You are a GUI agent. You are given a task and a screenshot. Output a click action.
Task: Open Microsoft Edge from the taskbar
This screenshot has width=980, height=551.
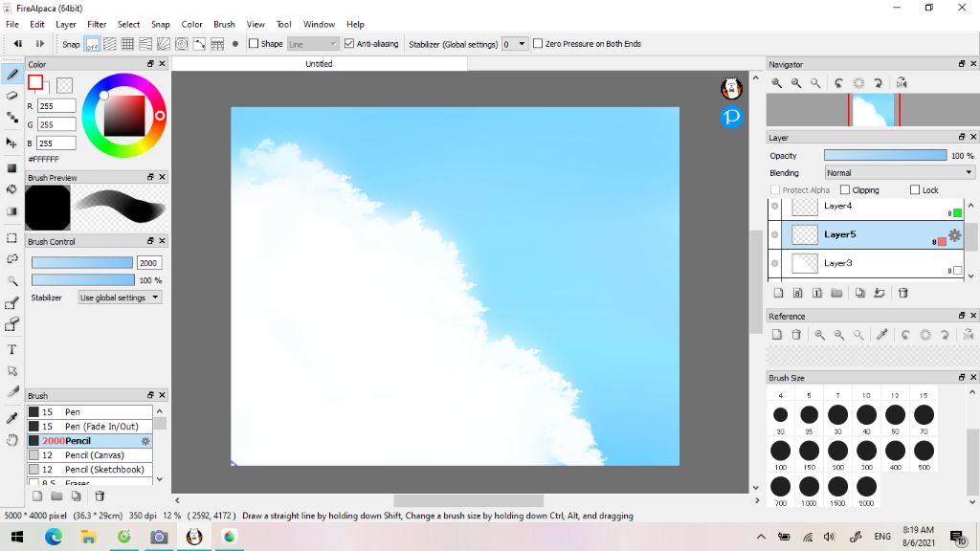coord(54,537)
